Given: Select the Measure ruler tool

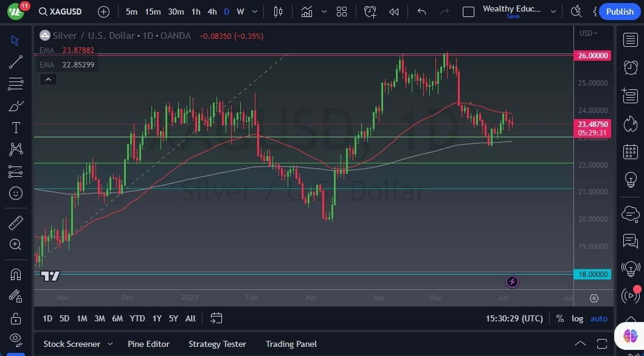Looking at the screenshot, I should pos(15,222).
